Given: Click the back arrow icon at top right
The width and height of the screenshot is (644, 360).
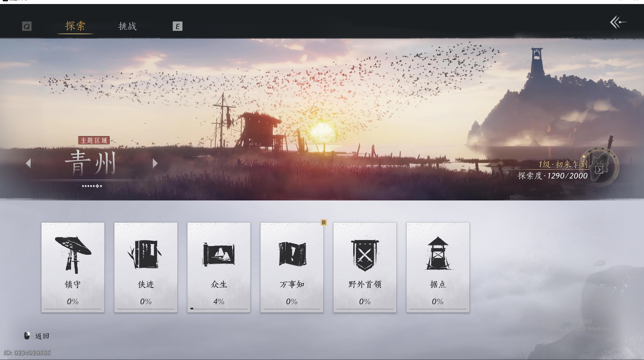Looking at the screenshot, I should coord(618,22).
